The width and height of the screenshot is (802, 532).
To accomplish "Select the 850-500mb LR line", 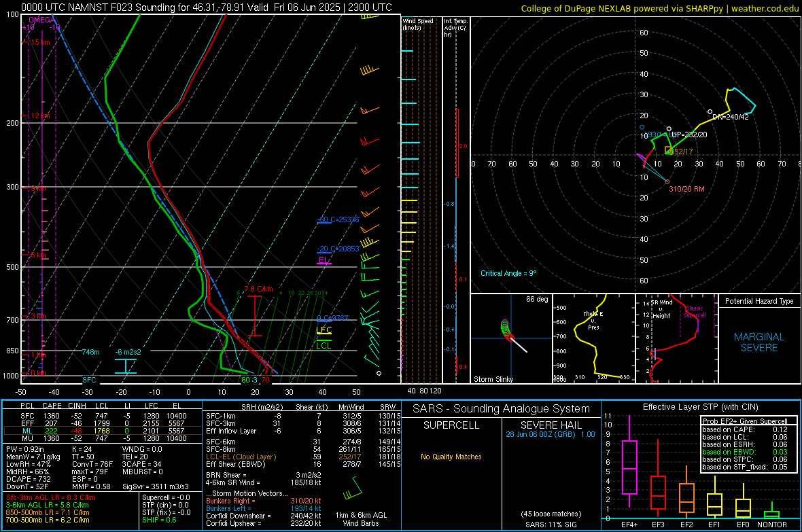I will click(48, 512).
